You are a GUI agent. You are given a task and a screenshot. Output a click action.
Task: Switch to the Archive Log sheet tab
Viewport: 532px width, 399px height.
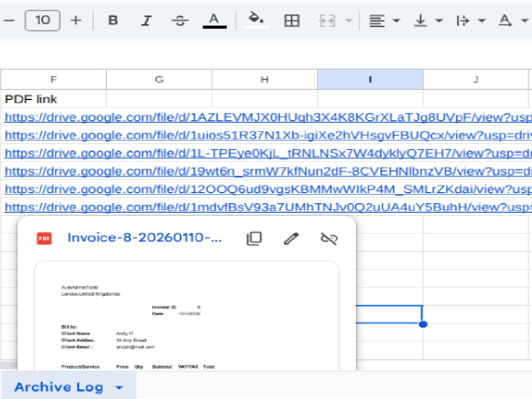click(x=59, y=387)
